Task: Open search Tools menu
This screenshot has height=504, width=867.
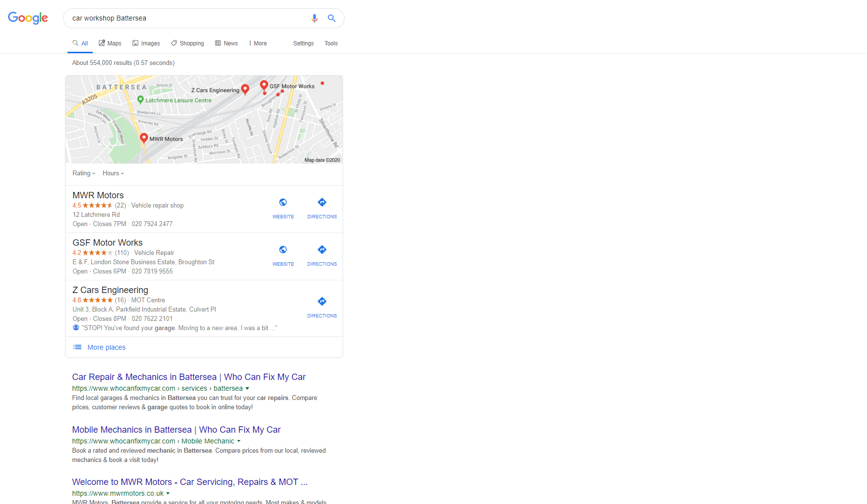Action: 331,43
